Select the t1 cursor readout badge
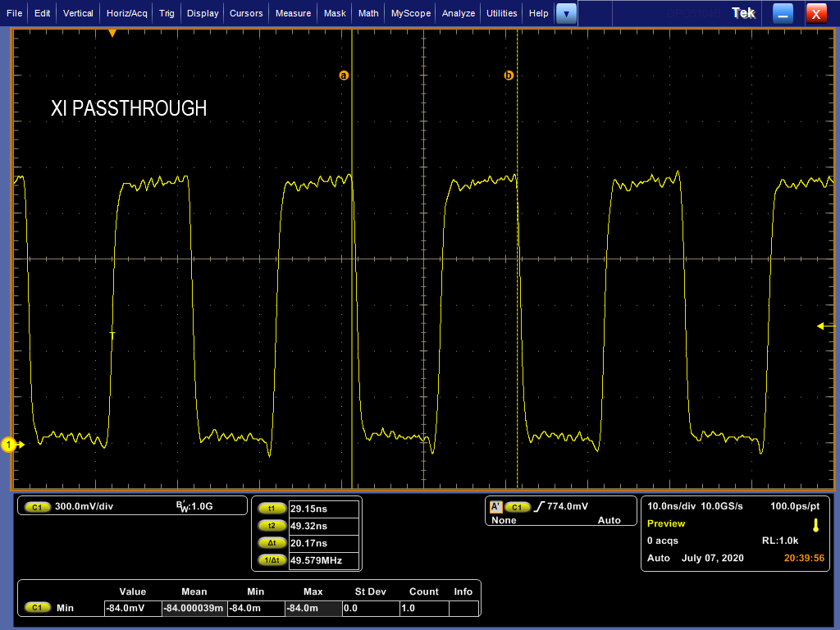Viewport: 840px width, 630px height. (x=272, y=509)
